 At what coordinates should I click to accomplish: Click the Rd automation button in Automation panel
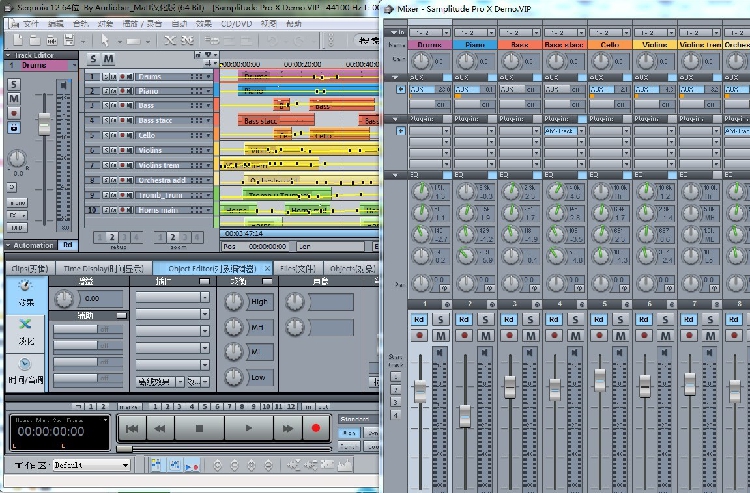tap(67, 245)
